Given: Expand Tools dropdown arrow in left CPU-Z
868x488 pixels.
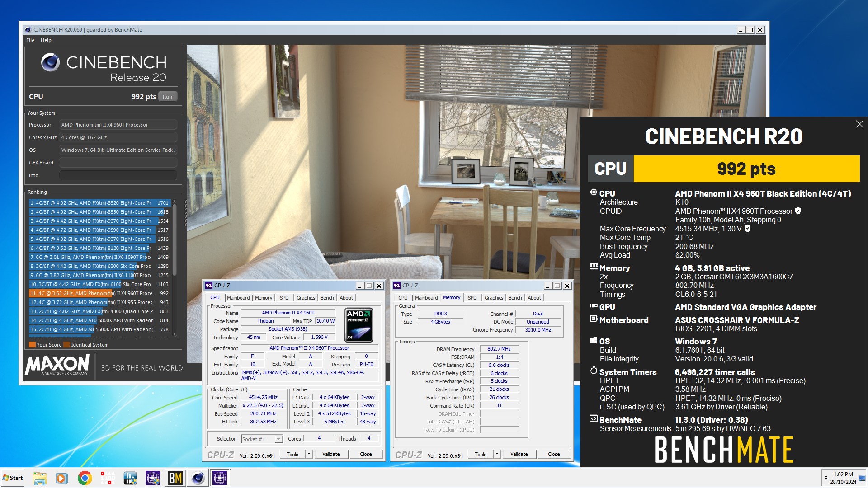Looking at the screenshot, I should click(309, 454).
